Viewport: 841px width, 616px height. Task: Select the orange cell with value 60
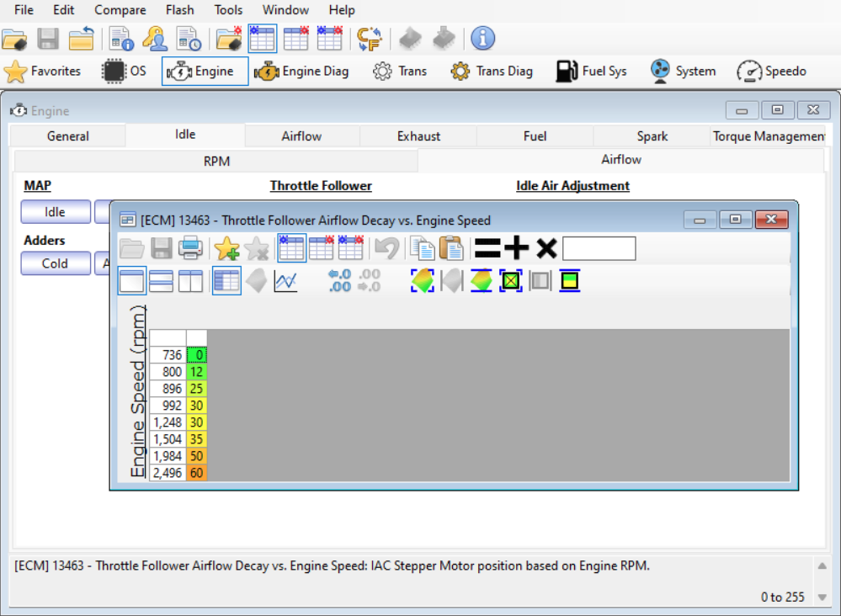point(197,473)
